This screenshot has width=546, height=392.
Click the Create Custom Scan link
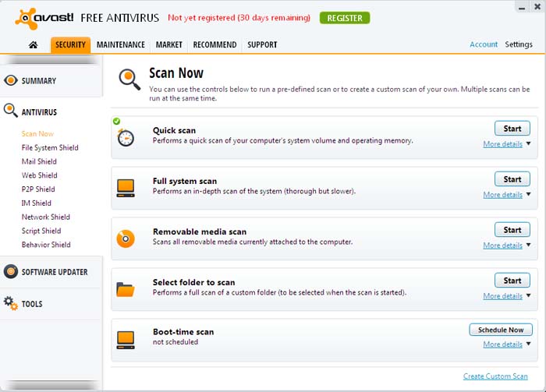tap(495, 376)
